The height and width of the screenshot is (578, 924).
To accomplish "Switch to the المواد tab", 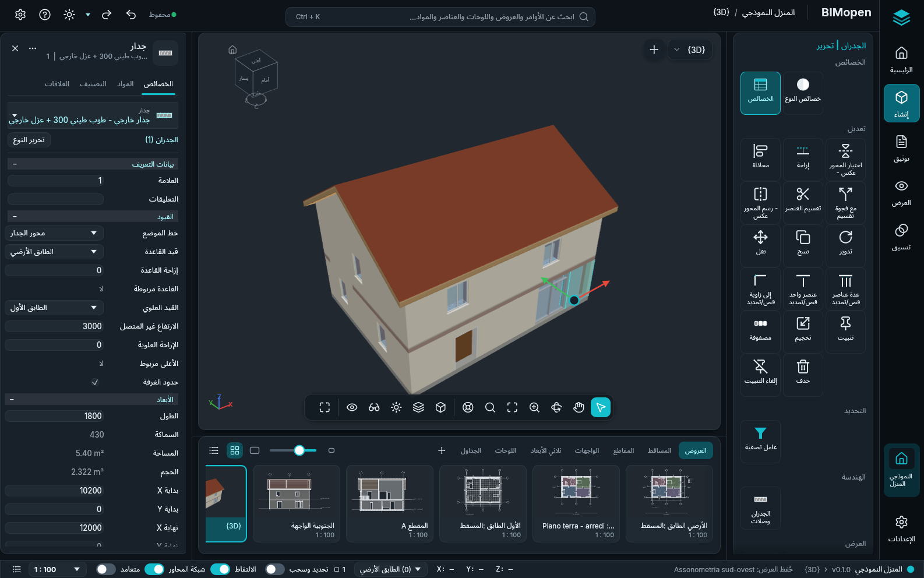I will 125,84.
